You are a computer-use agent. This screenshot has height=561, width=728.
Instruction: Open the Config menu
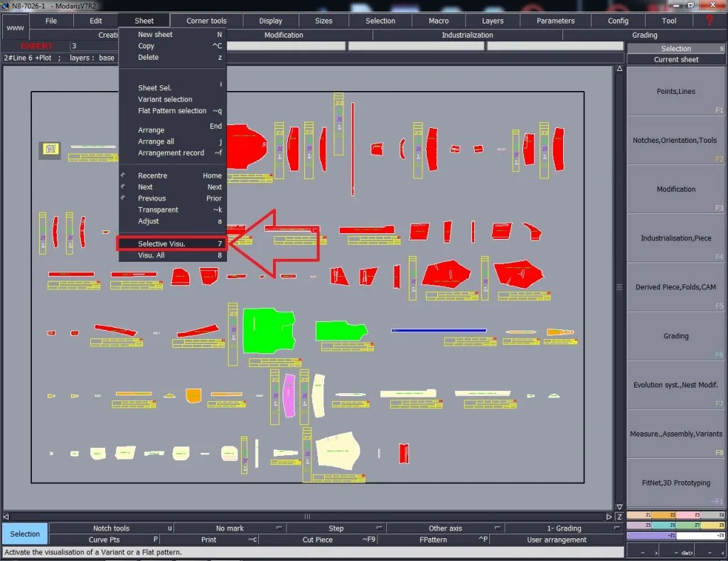pyautogui.click(x=618, y=21)
